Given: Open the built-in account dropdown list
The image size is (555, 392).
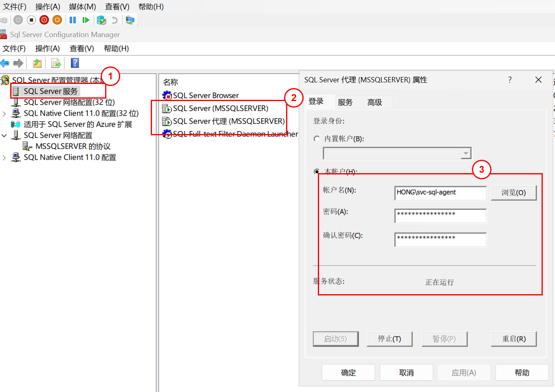Looking at the screenshot, I should click(x=466, y=153).
